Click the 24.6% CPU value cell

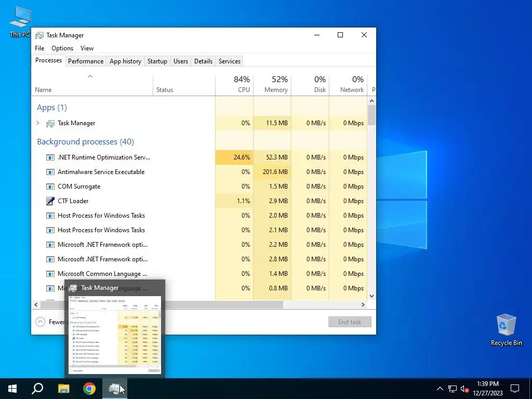[234, 157]
